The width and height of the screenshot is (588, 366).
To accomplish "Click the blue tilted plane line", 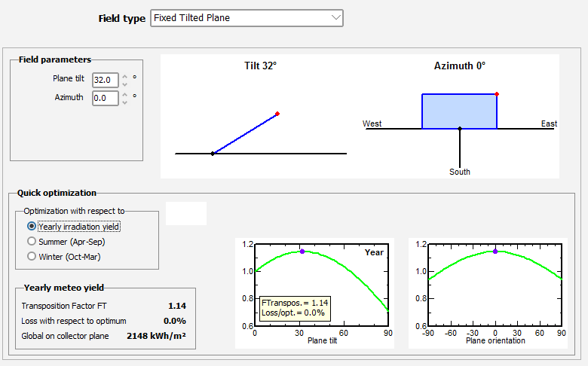I will (245, 133).
